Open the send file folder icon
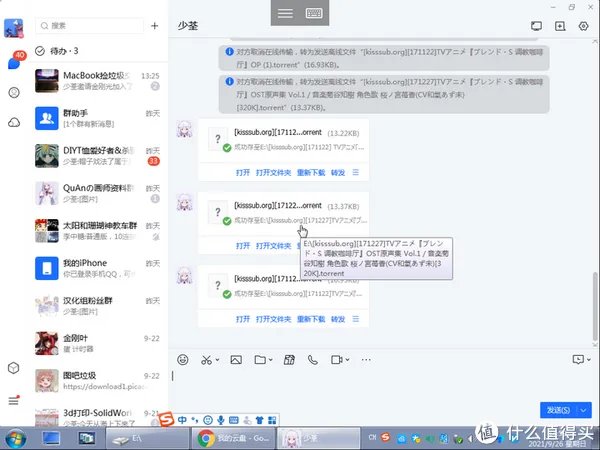 pos(260,360)
